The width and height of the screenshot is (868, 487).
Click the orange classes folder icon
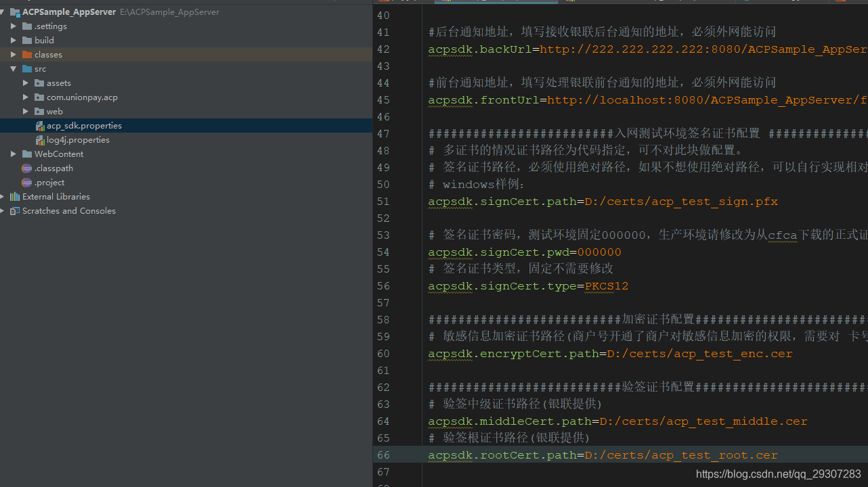[27, 55]
